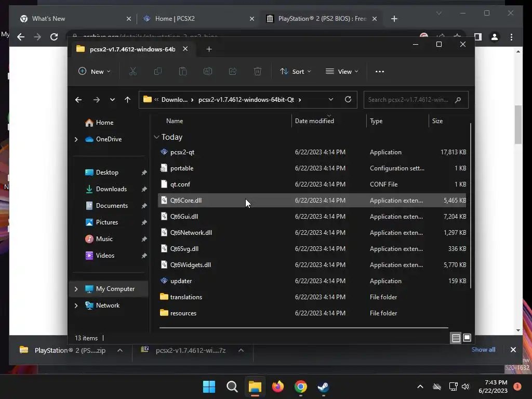This screenshot has width=532, height=399.
Task: Switch to Home | PCSX2 Chrome tab
Action: [x=199, y=19]
